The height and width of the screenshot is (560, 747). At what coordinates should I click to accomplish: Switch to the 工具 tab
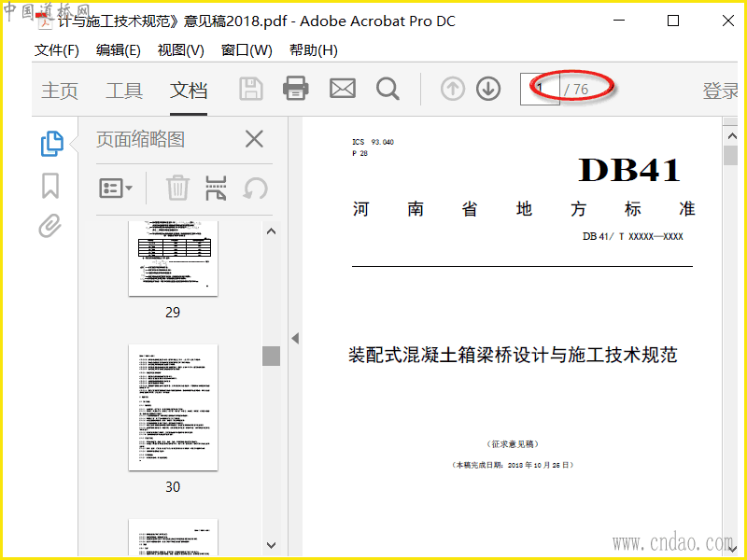coord(124,91)
